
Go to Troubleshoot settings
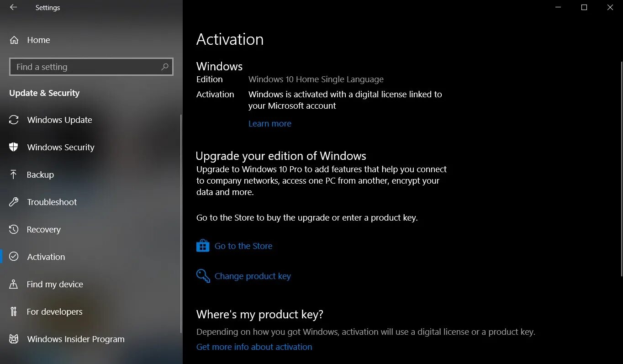click(x=91, y=202)
